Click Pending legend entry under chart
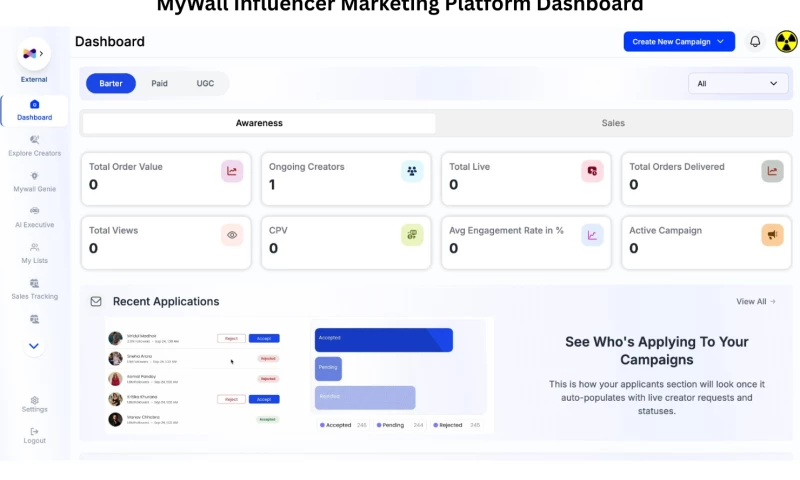 tap(399, 425)
